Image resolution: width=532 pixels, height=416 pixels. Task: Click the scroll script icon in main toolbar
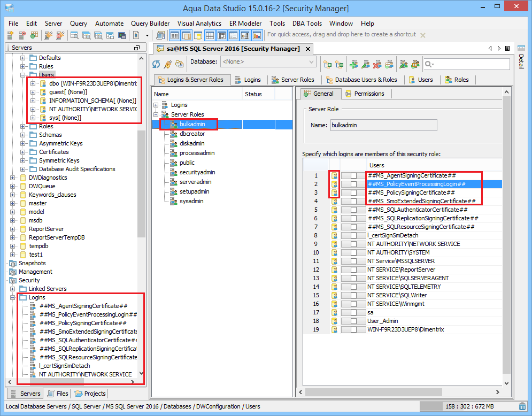pos(160,35)
